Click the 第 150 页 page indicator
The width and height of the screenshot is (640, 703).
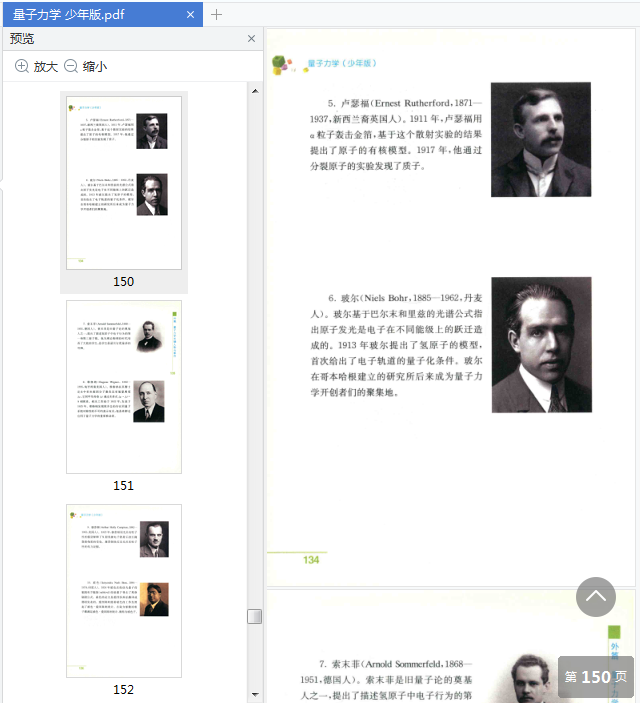pyautogui.click(x=596, y=677)
